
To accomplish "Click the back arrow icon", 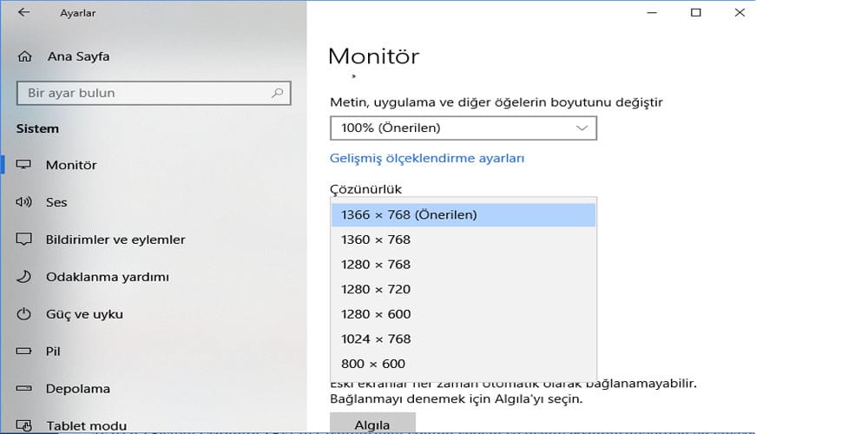I will (x=23, y=13).
